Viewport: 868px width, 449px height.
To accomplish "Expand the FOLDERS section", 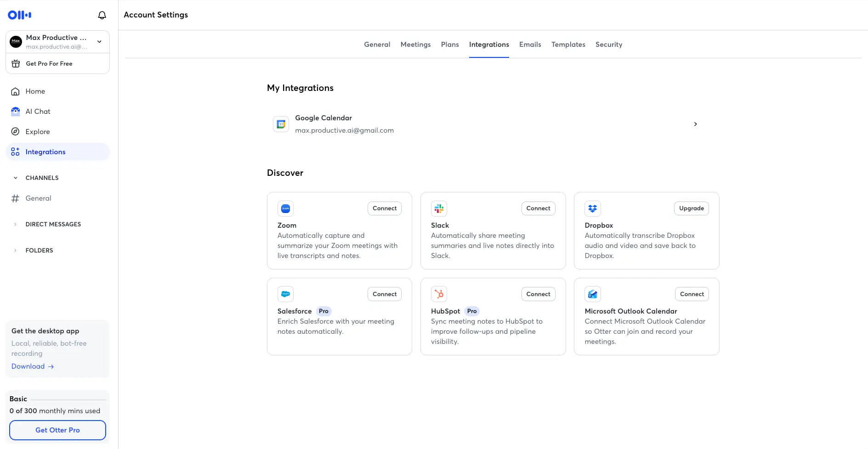I will click(x=16, y=251).
